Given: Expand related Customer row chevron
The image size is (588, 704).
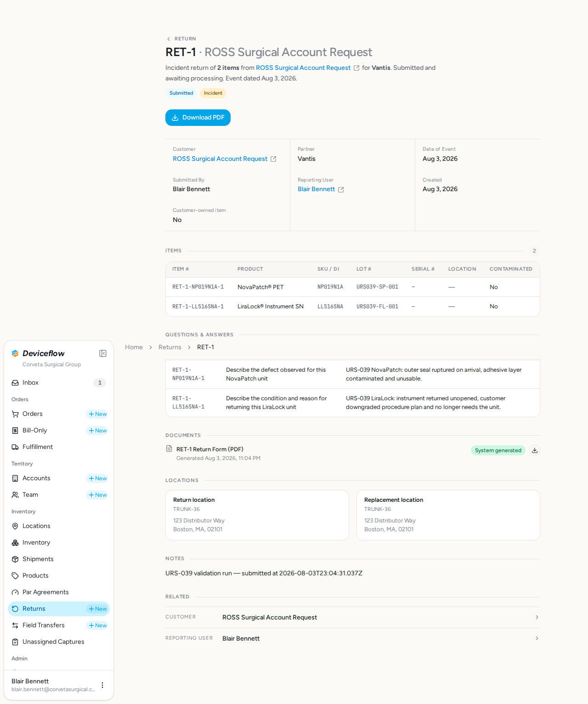Looking at the screenshot, I should pos(537,617).
